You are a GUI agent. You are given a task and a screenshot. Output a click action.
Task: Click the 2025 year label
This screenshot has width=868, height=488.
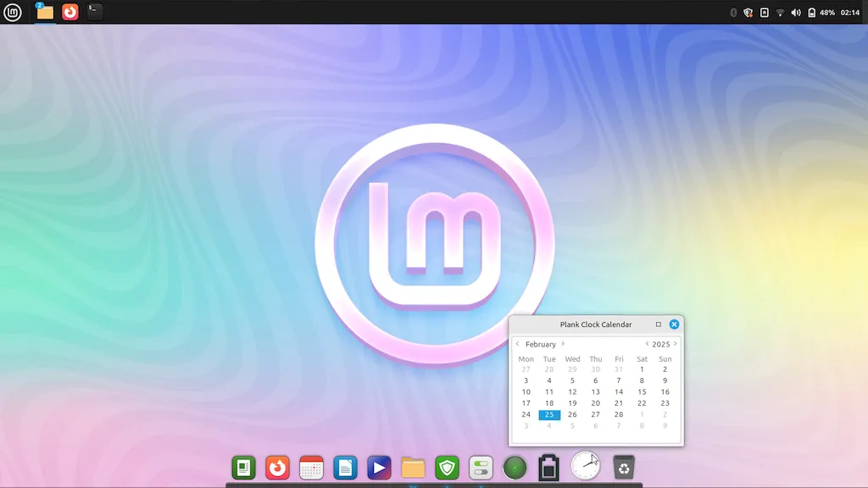tap(661, 344)
